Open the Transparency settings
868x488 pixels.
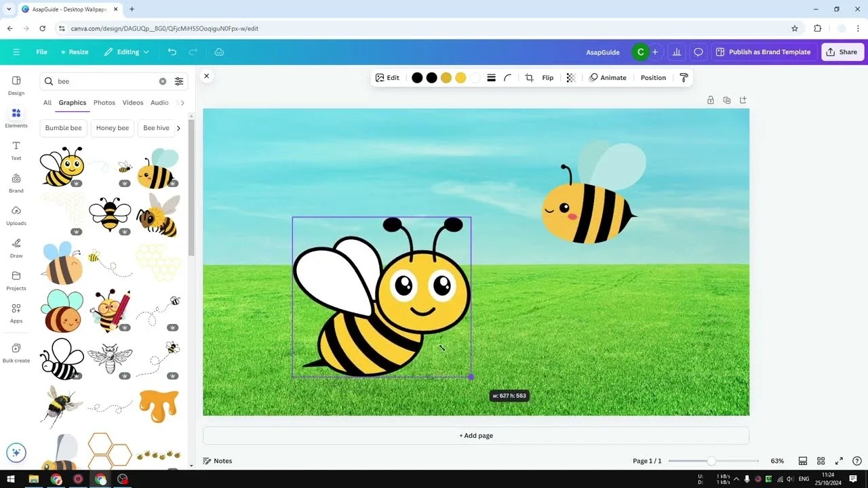point(571,77)
